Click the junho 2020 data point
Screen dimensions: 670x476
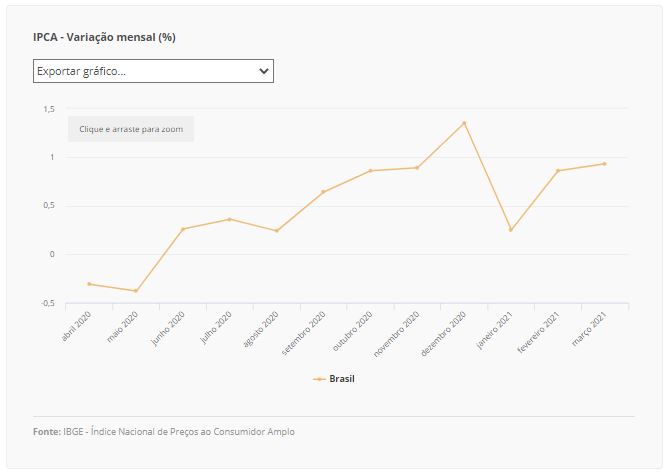point(183,229)
